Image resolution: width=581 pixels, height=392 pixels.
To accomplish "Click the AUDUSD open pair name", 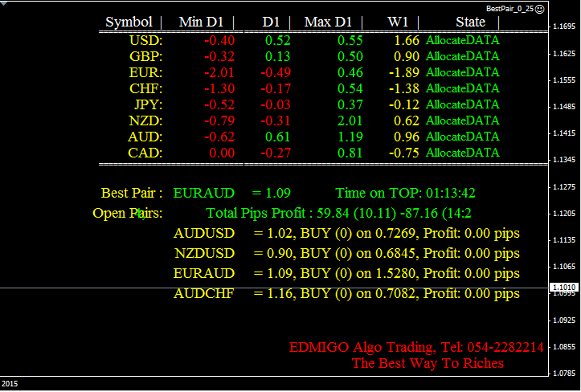I will pyautogui.click(x=204, y=234).
